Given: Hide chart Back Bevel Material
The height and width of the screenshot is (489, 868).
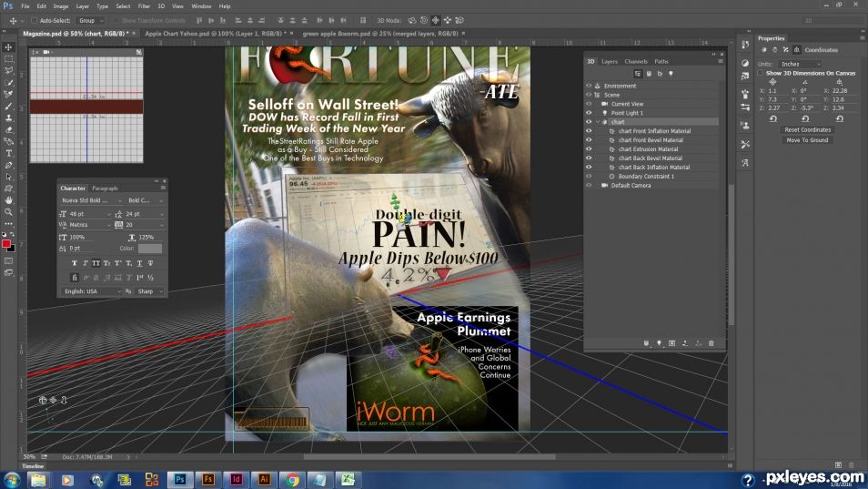Looking at the screenshot, I should pyautogui.click(x=589, y=158).
